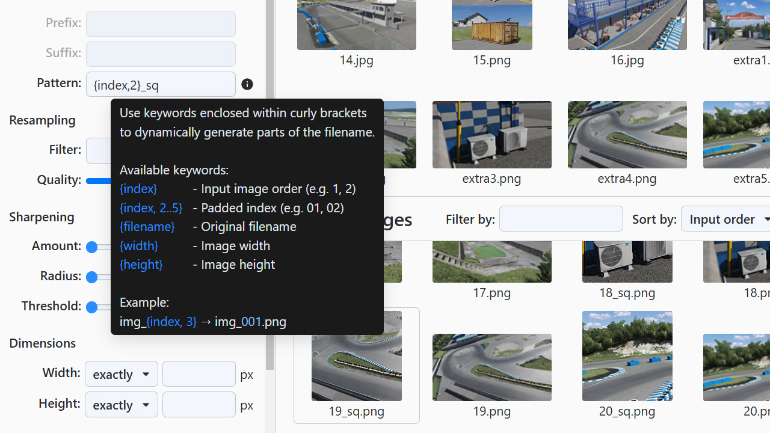770x433 pixels.
Task: Focus the Suffix input field
Action: pos(161,54)
